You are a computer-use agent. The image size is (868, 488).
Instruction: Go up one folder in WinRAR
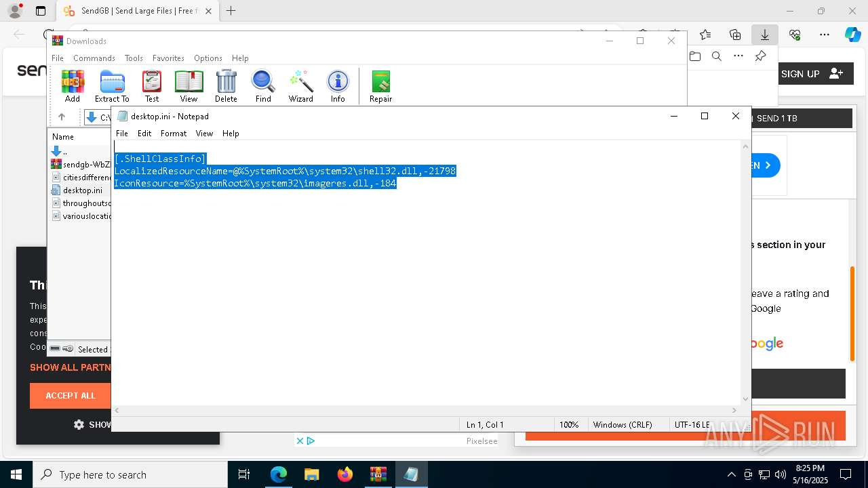click(62, 117)
